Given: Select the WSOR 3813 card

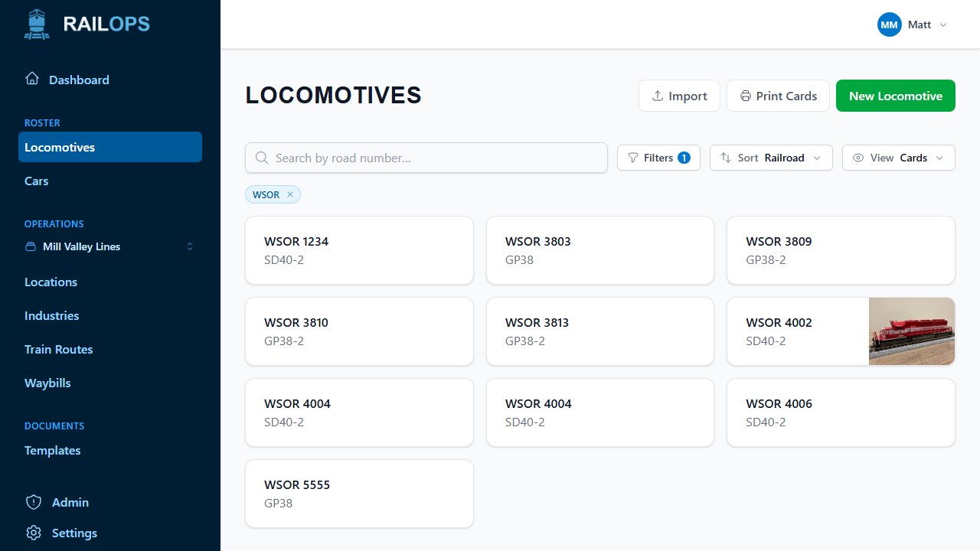Looking at the screenshot, I should click(600, 331).
